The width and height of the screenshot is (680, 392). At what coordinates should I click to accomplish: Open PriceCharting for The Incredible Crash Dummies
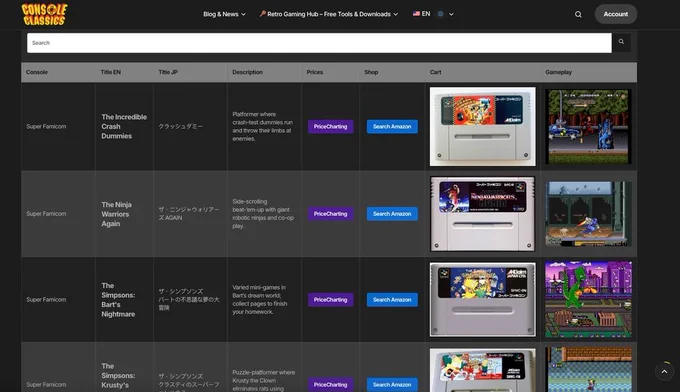[330, 127]
